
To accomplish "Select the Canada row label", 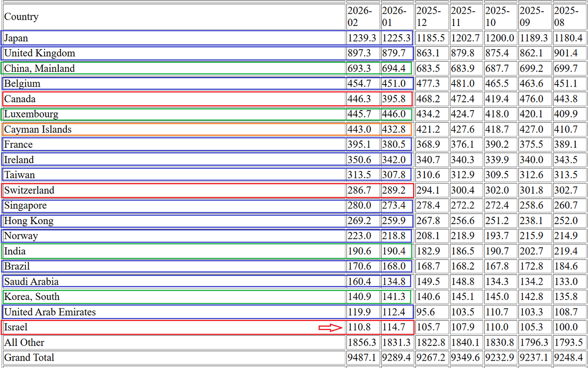I will [x=20, y=99].
